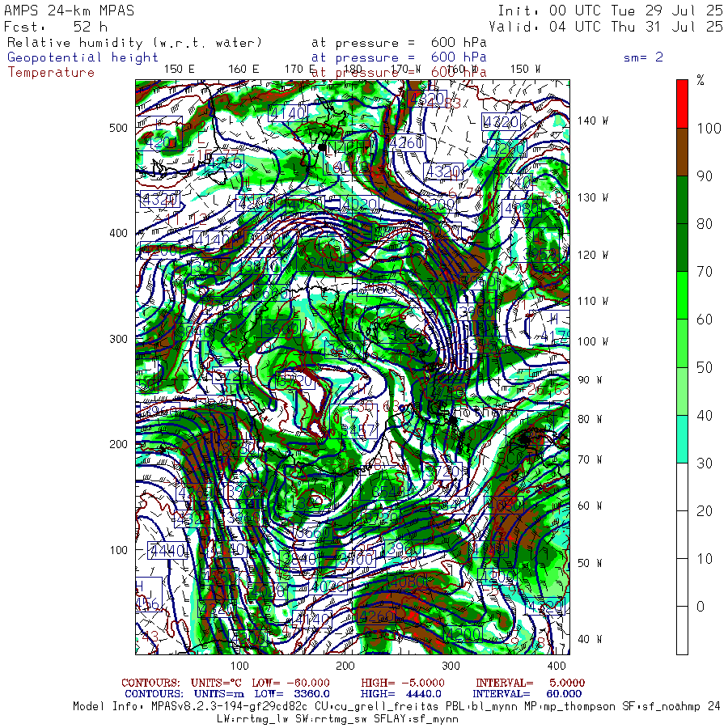Click the black 'at pressure = 600 hPa' text
The width and height of the screenshot is (728, 728).
click(399, 43)
